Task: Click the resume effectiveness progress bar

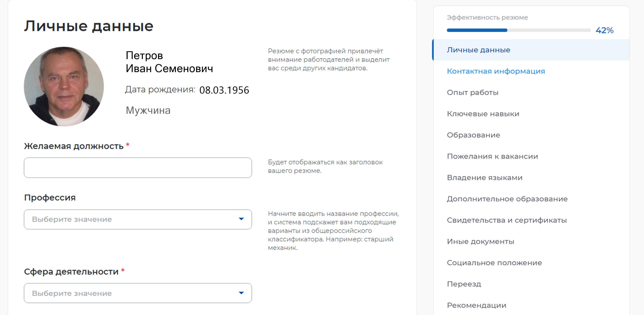Action: click(x=518, y=30)
